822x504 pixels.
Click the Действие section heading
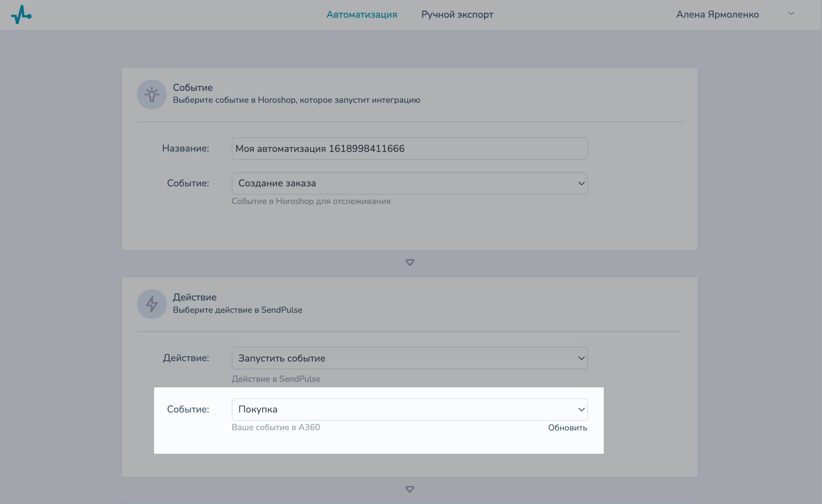pyautogui.click(x=195, y=297)
